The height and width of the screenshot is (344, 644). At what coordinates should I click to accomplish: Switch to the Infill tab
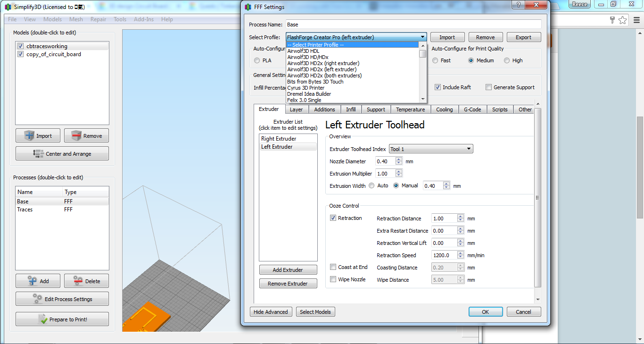coord(351,109)
